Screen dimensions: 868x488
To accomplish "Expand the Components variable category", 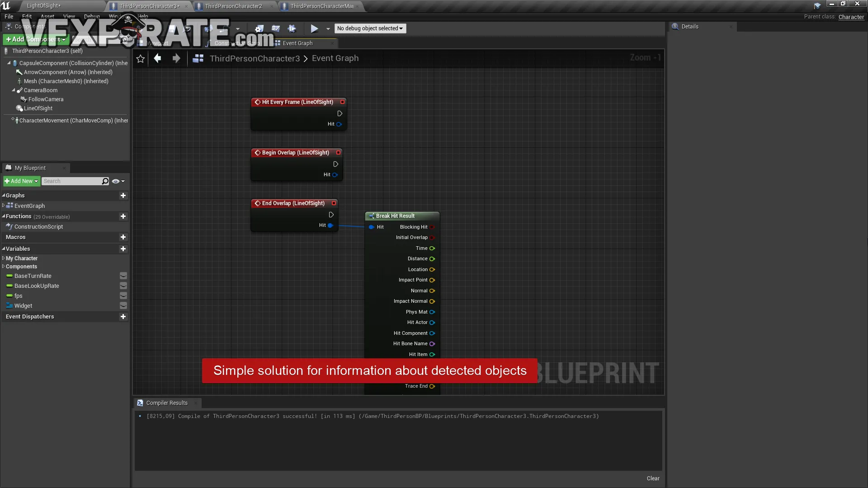I will point(3,267).
